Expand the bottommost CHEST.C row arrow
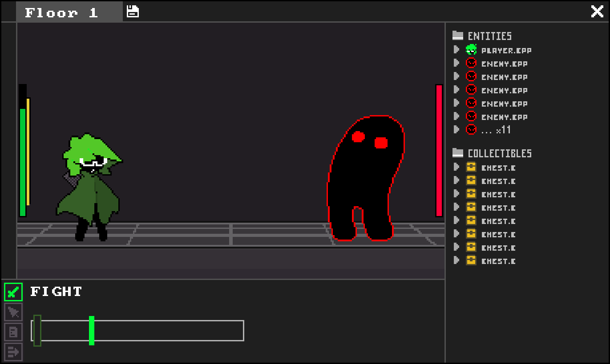Screen dimensions: 610x364 (x=456, y=260)
